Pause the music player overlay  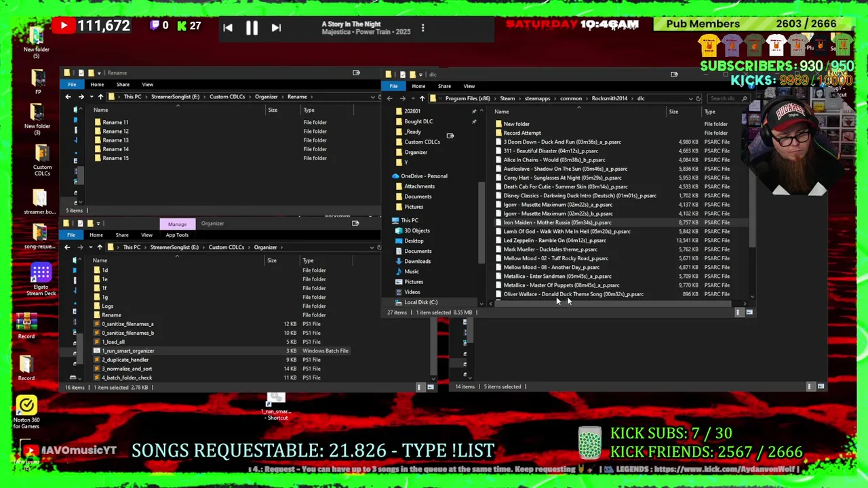coord(252,28)
